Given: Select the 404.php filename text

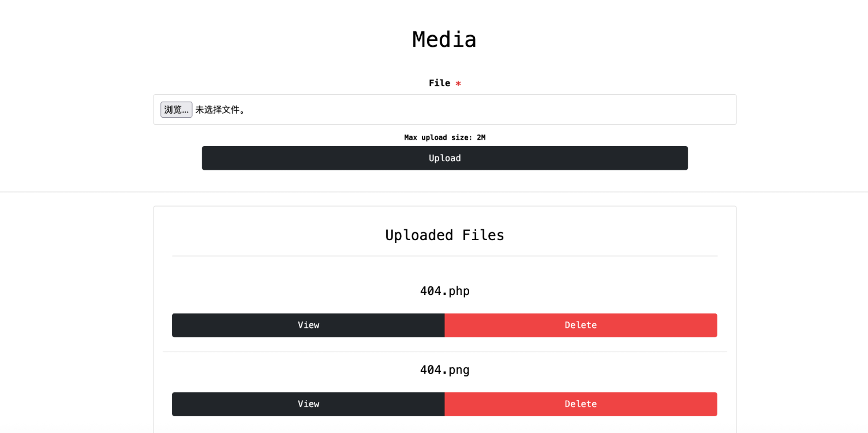Looking at the screenshot, I should point(444,291).
